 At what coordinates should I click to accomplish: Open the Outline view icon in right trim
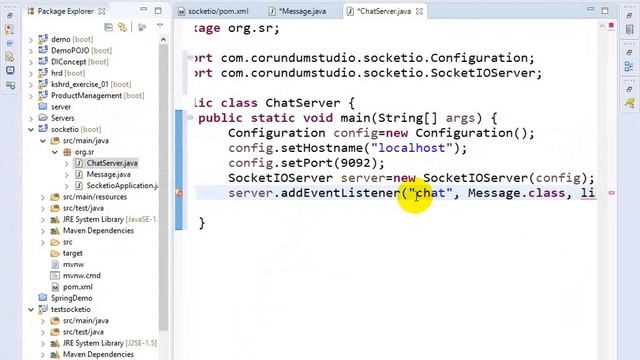coord(629,66)
